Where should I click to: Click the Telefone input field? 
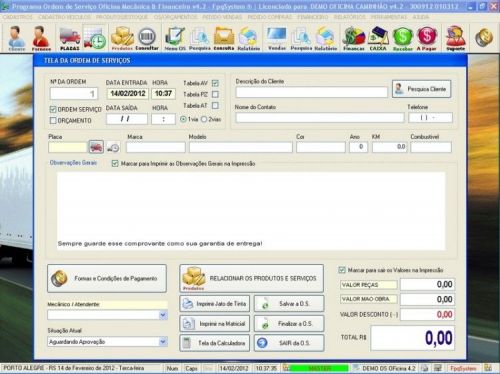point(430,117)
